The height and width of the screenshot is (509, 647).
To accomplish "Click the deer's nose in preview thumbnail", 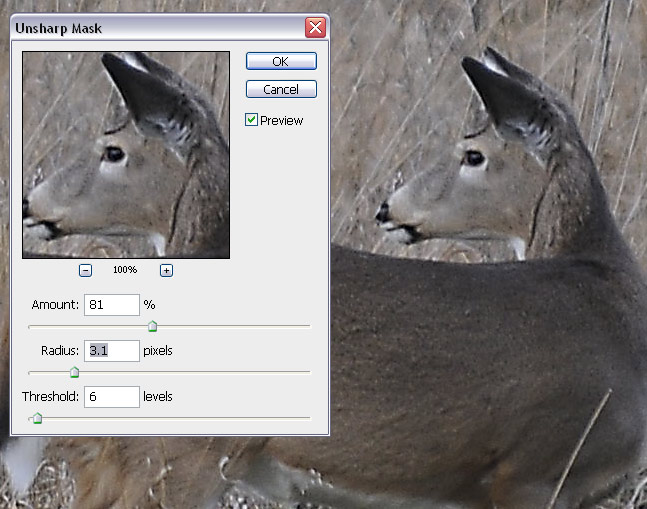I will [27, 212].
